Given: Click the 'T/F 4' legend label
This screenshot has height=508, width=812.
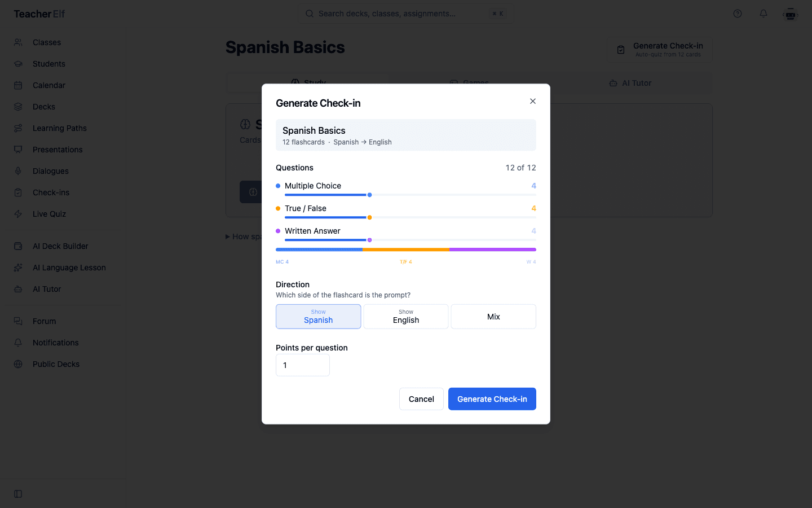Looking at the screenshot, I should tap(406, 262).
